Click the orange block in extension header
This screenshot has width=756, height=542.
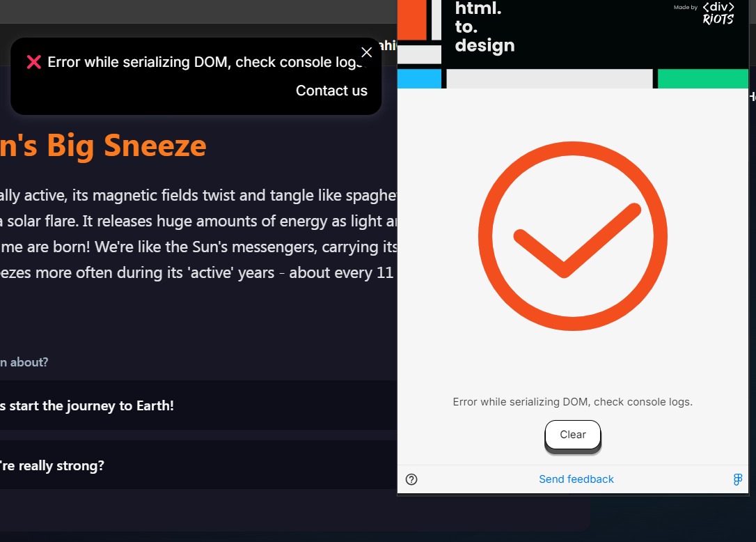(411, 20)
